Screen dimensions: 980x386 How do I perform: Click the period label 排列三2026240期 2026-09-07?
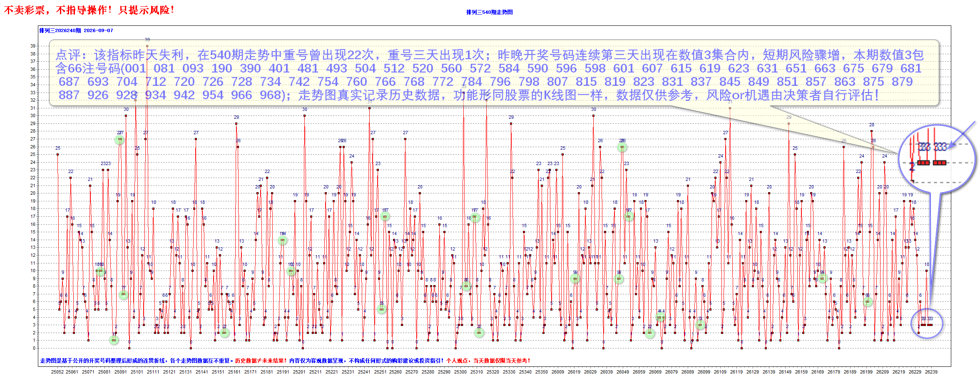click(x=76, y=30)
